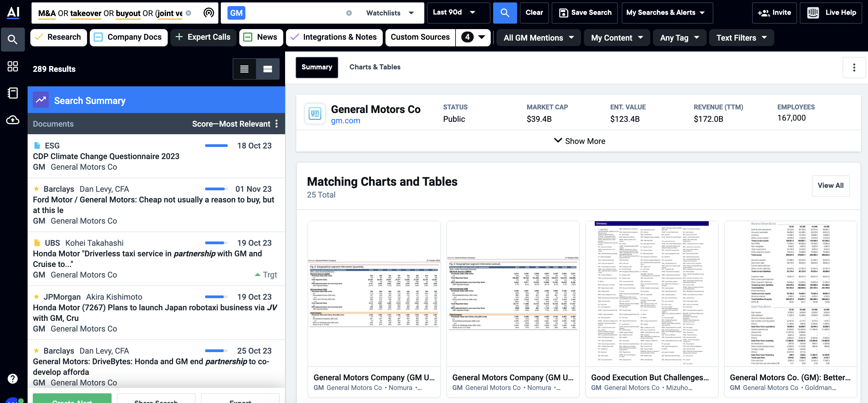The height and width of the screenshot is (403, 868).
Task: Click the Invite button
Action: click(x=774, y=13)
